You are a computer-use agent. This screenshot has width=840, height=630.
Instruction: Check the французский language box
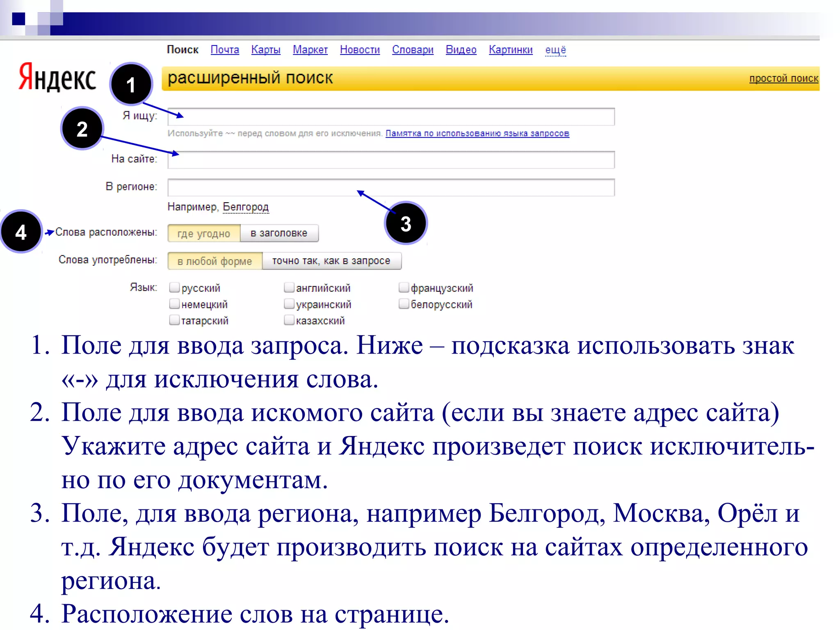pyautogui.click(x=404, y=288)
